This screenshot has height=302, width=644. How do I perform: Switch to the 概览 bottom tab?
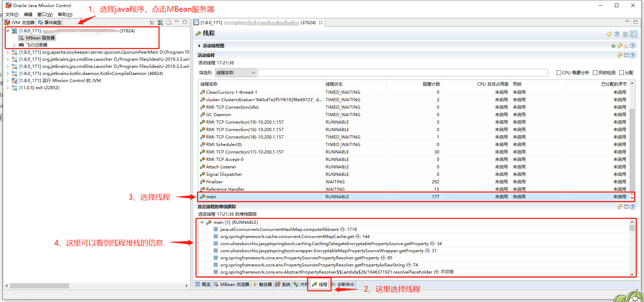pos(203,285)
